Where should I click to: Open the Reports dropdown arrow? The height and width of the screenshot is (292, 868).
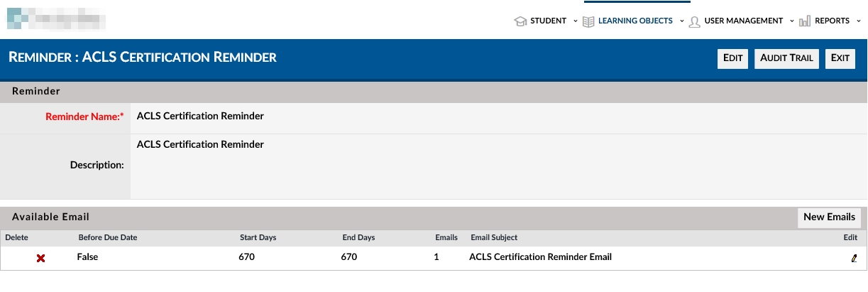pyautogui.click(x=858, y=21)
